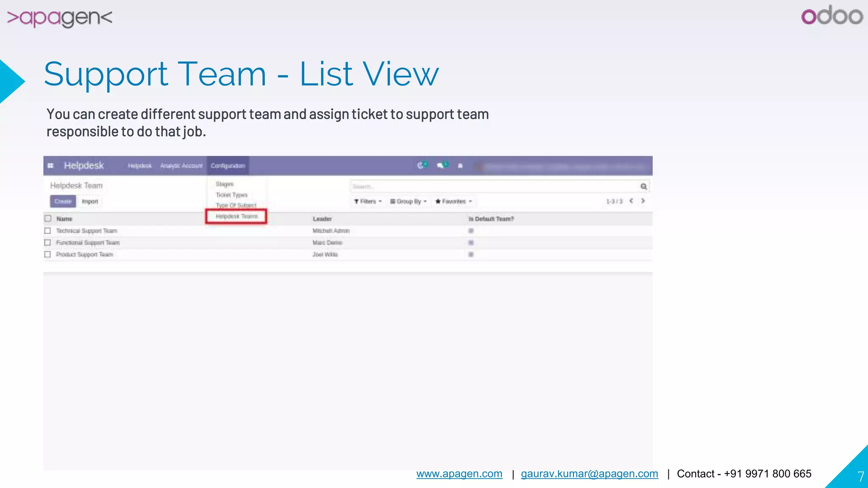Sort by Is Default Team? column header
This screenshot has width=868, height=488.
[x=491, y=219]
